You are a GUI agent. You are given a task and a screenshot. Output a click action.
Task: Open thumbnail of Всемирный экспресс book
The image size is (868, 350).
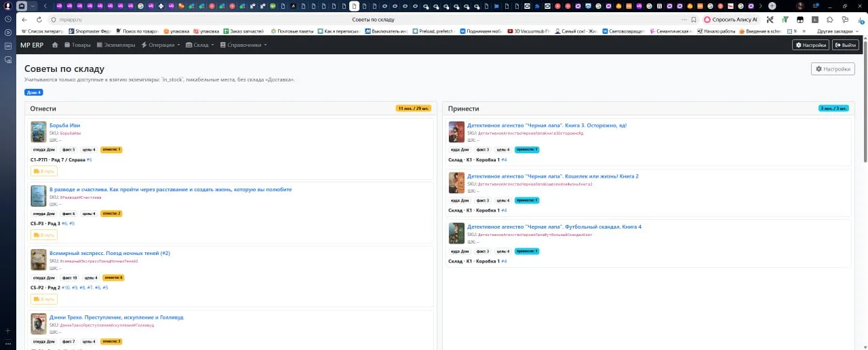39,260
